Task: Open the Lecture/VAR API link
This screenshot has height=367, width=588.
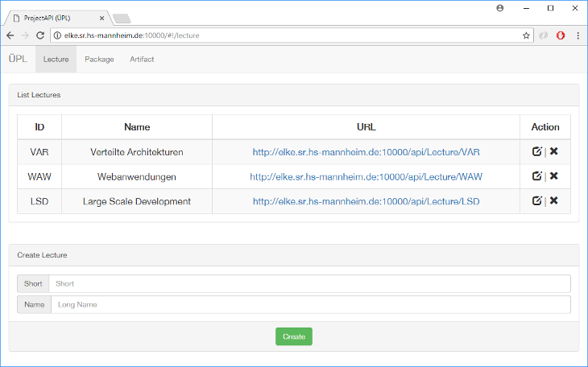Action: tap(366, 152)
